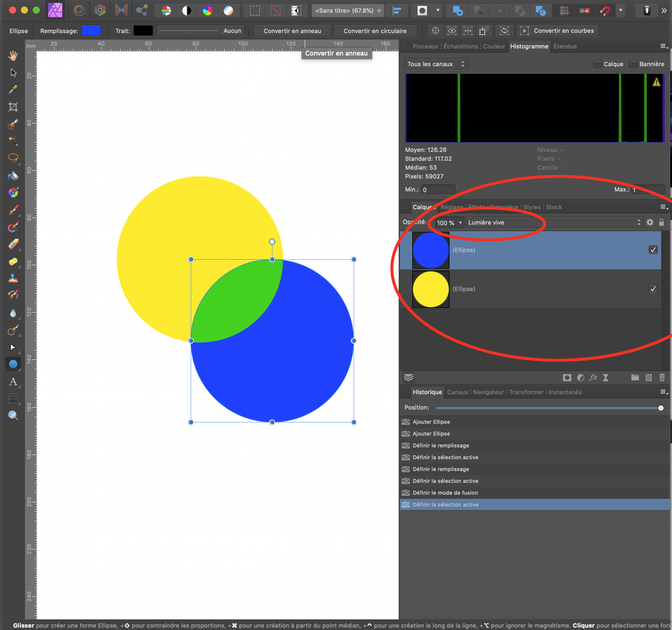Switch to the Navigateur tab
The image size is (672, 630).
[x=488, y=392]
